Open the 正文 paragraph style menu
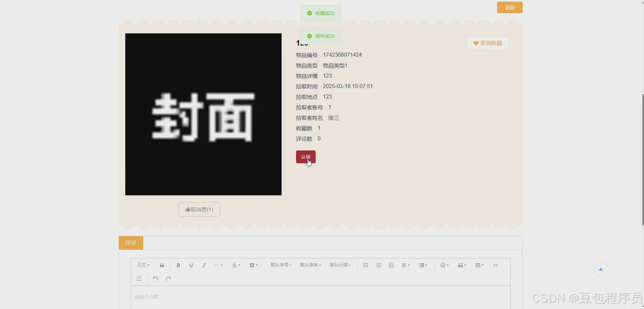The image size is (644, 309). click(x=143, y=265)
